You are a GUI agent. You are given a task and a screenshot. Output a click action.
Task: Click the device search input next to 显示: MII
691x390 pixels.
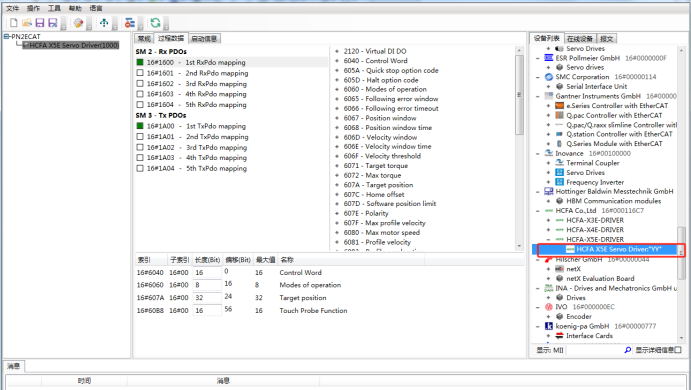tap(594, 350)
